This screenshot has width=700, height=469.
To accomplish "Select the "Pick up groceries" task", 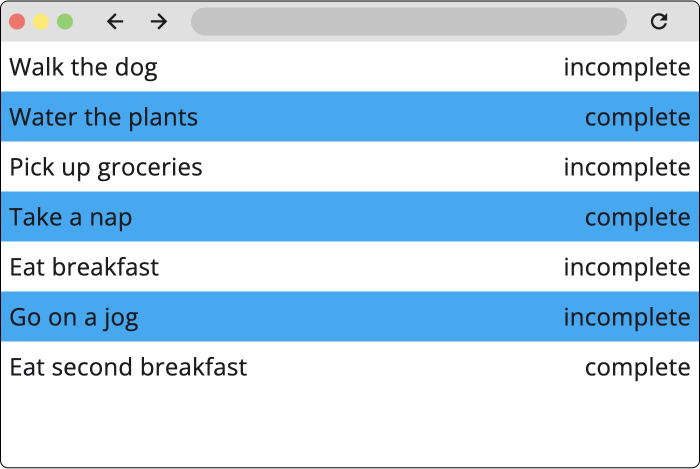I will 106,167.
